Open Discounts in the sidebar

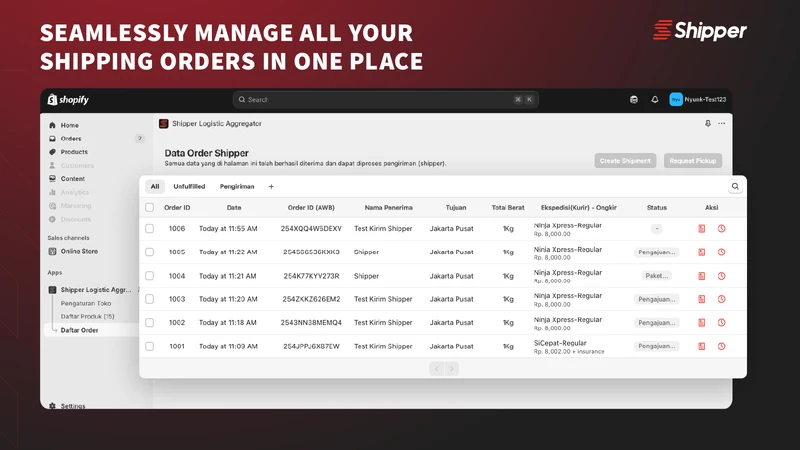point(76,219)
